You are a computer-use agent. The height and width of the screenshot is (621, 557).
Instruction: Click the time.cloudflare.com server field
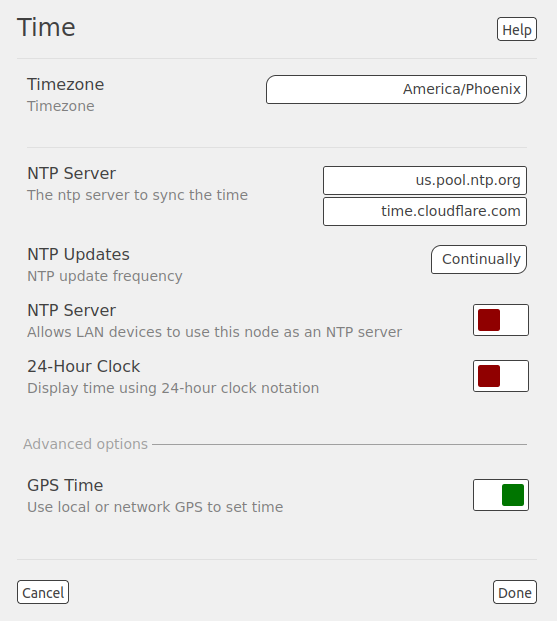(x=425, y=211)
